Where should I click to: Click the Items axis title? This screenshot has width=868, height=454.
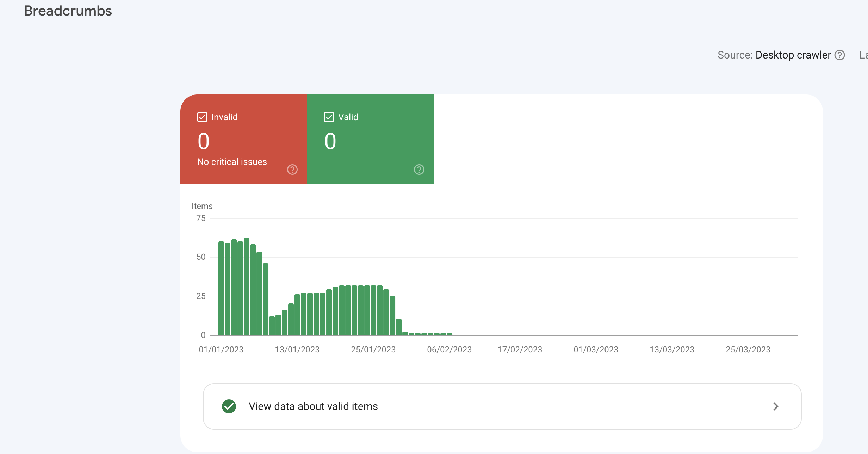click(202, 206)
